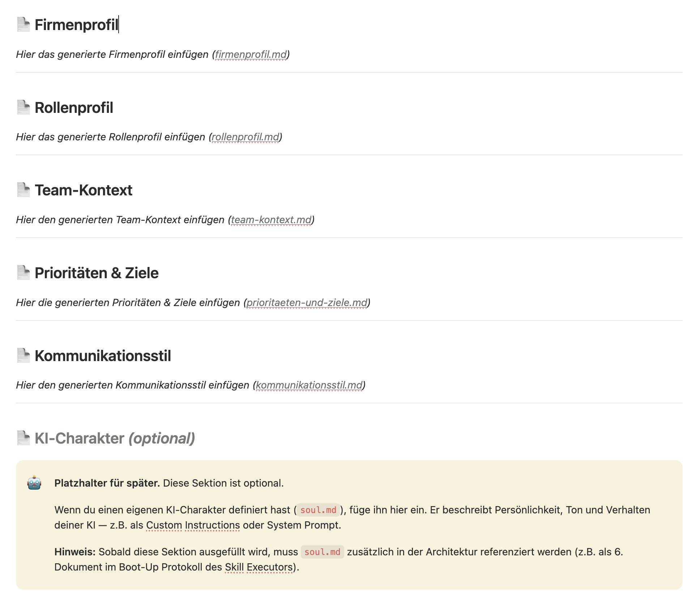Click the page icon beside Rollenprofil heading

24,107
